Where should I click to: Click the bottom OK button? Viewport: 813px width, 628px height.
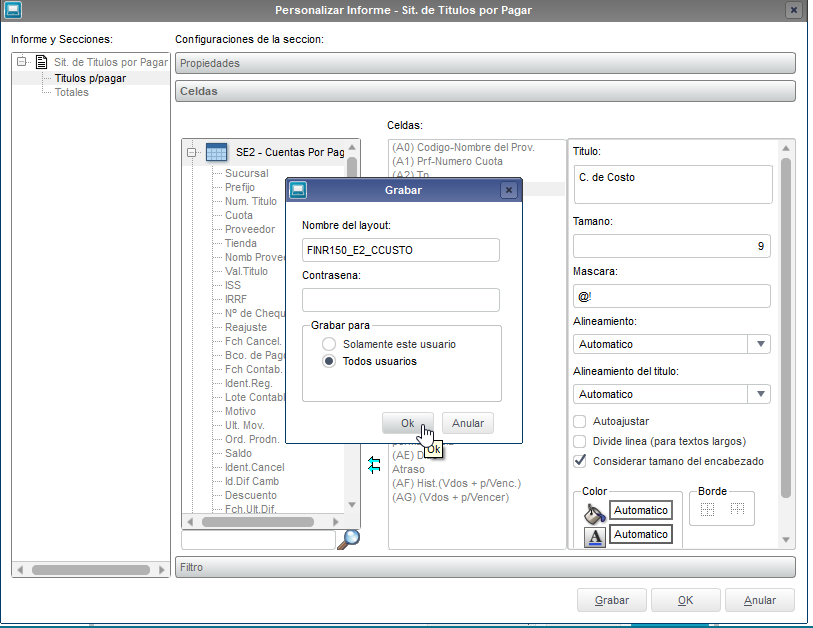point(685,601)
